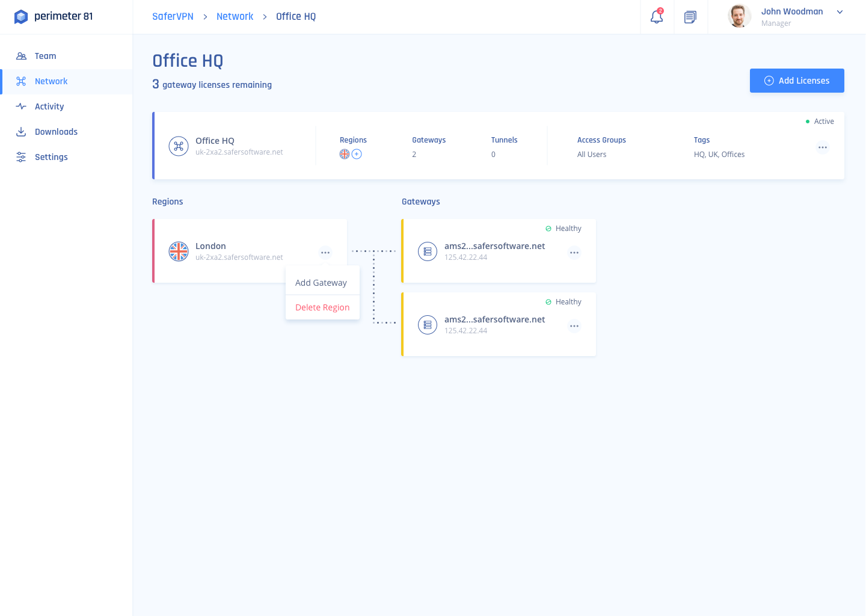This screenshot has height=616, width=866.
Task: Open the second gateway's options menu
Action: tap(574, 326)
